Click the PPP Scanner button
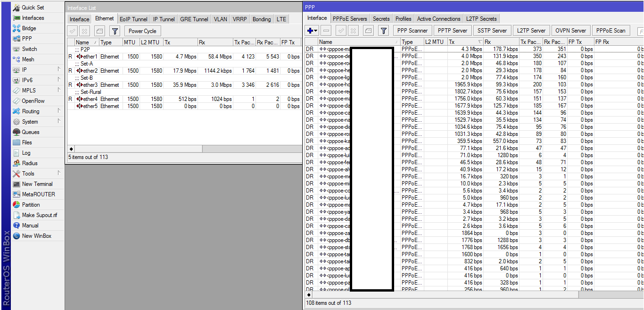The width and height of the screenshot is (644, 310). pos(413,31)
